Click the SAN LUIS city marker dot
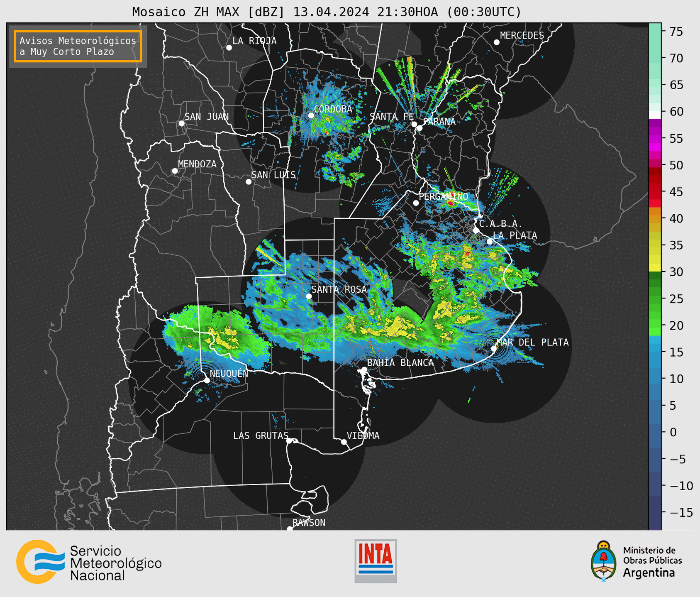The width and height of the screenshot is (700, 597). 249,182
